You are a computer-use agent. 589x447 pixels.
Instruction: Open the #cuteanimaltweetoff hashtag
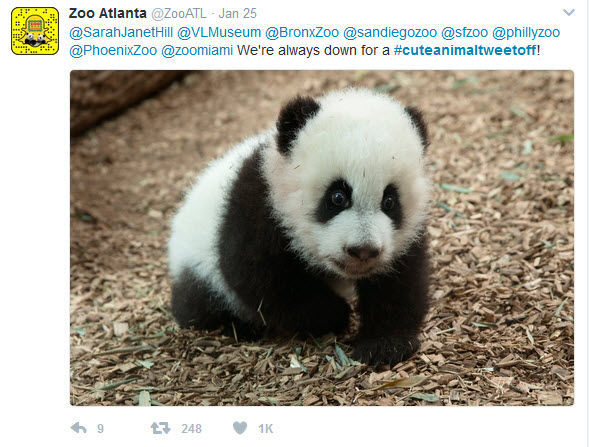(x=465, y=50)
